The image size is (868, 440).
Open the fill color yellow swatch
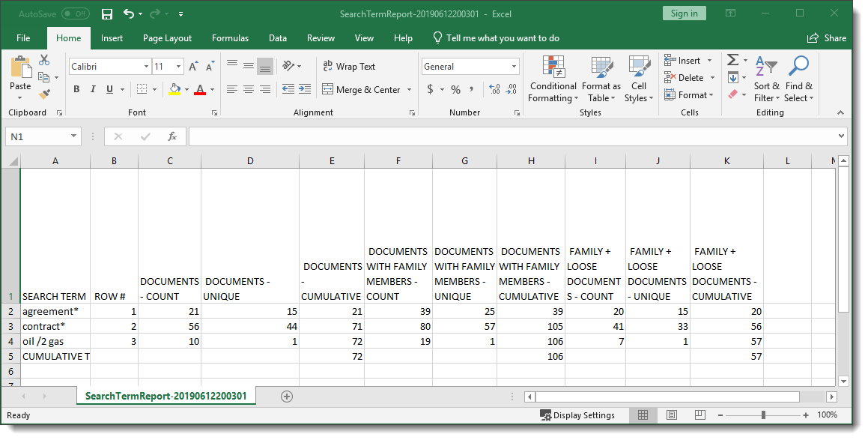click(x=175, y=89)
